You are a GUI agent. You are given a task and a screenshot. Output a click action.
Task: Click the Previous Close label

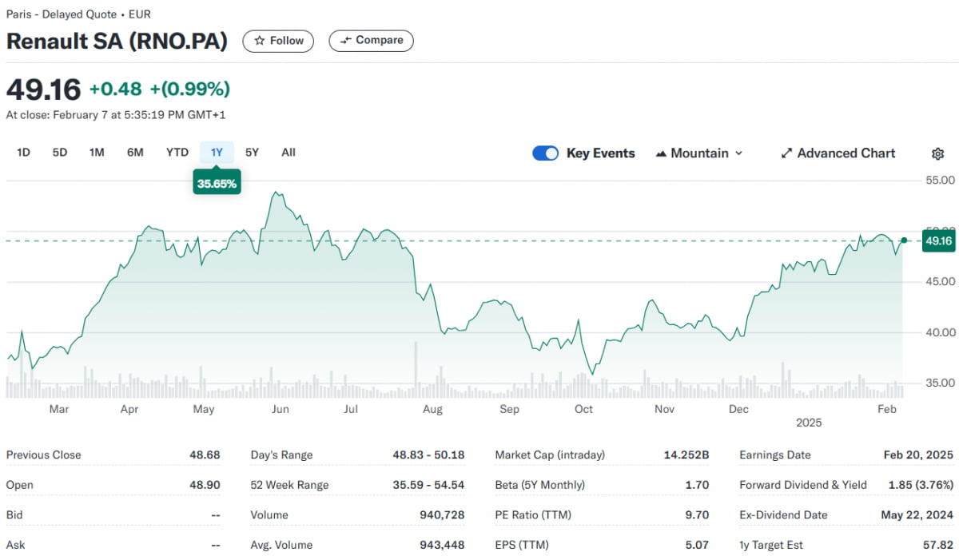(x=44, y=455)
